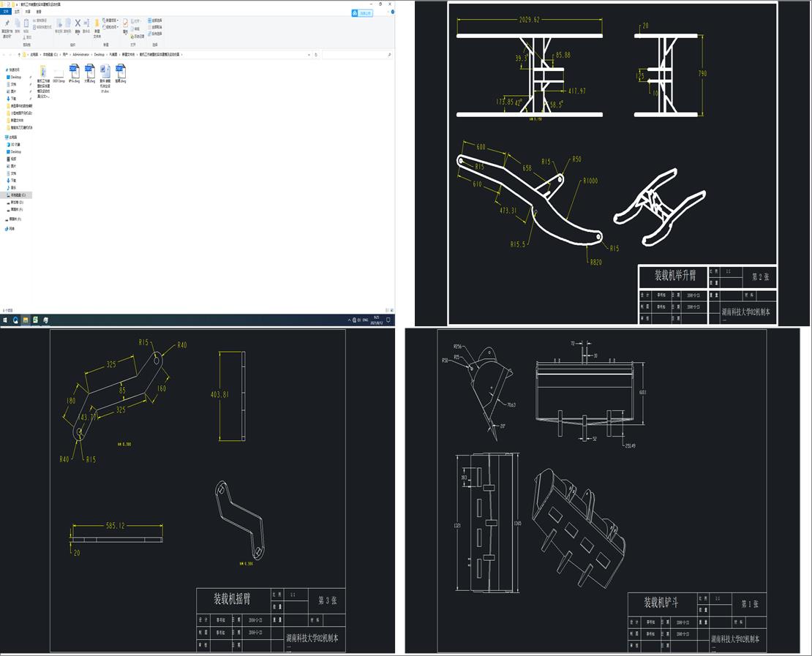The width and height of the screenshot is (812, 656).
Task: Open the blue File tab
Action: [6, 12]
